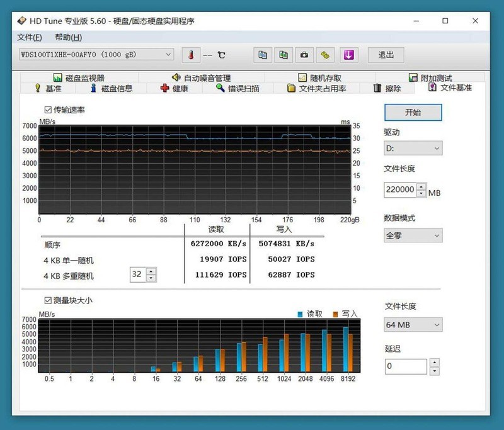504x430 pixels.
Task: Click the camera screenshot icon in toolbar
Action: click(x=305, y=55)
